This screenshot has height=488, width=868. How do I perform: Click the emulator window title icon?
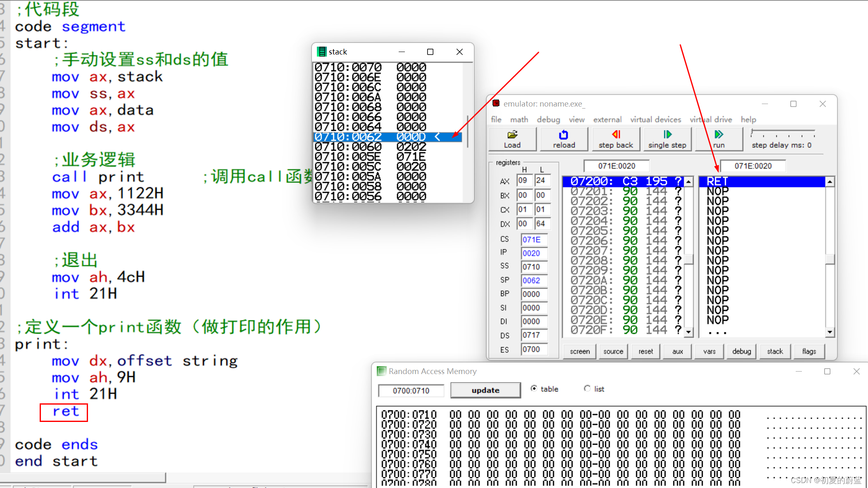[496, 103]
